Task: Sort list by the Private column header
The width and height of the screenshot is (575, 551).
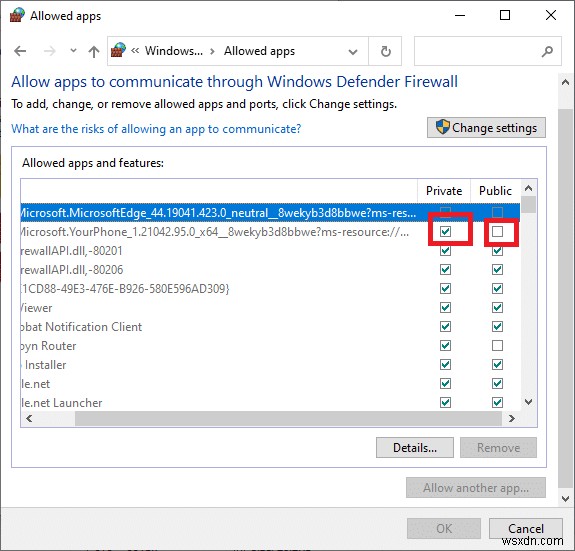Action: point(444,191)
